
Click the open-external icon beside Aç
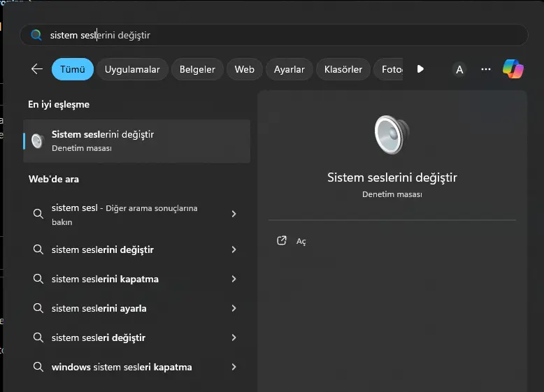coord(282,240)
